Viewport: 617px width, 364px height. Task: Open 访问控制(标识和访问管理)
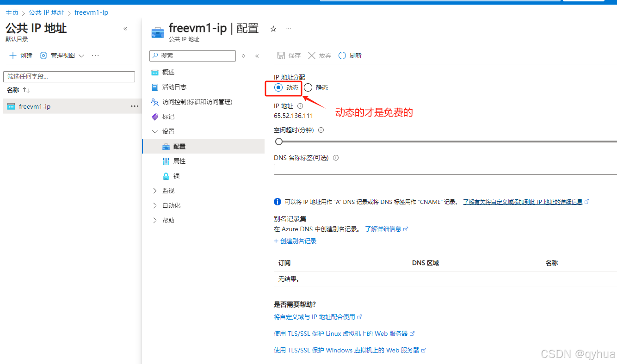tap(155, 102)
